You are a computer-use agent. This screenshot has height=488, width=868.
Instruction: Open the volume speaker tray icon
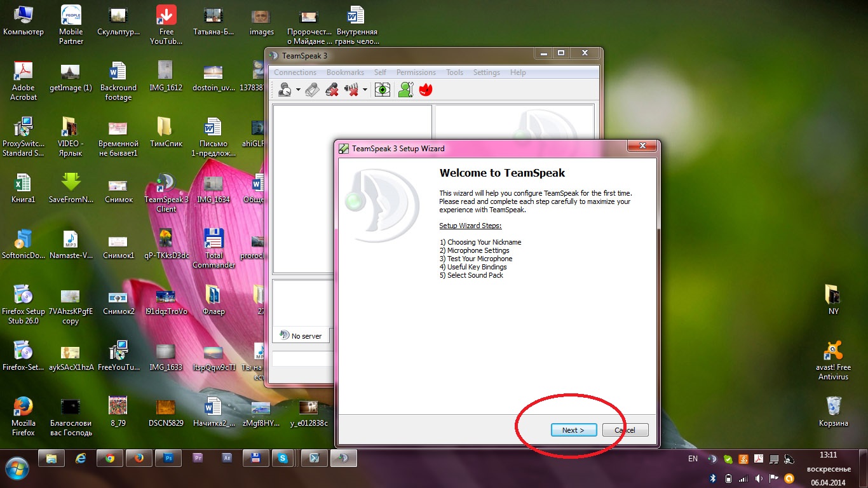coord(759,478)
